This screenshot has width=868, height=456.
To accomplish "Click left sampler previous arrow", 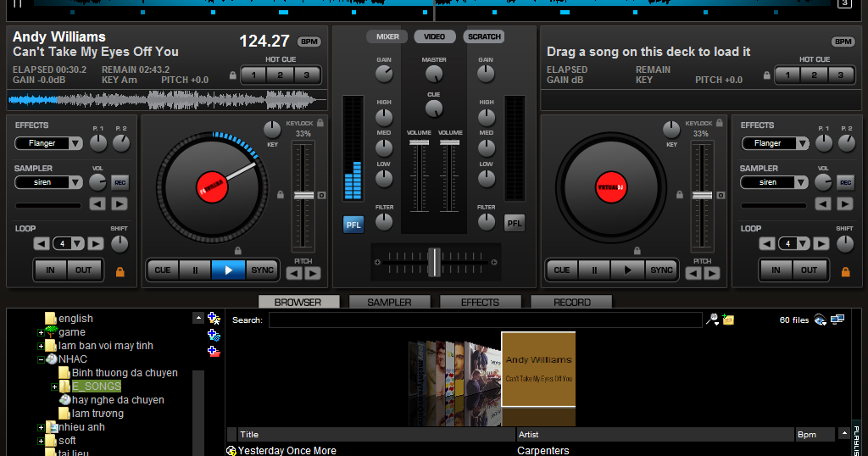I will click(97, 204).
